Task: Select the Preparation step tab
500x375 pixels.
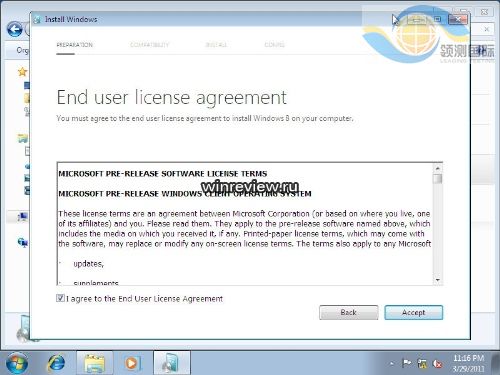Action: pyautogui.click(x=75, y=45)
